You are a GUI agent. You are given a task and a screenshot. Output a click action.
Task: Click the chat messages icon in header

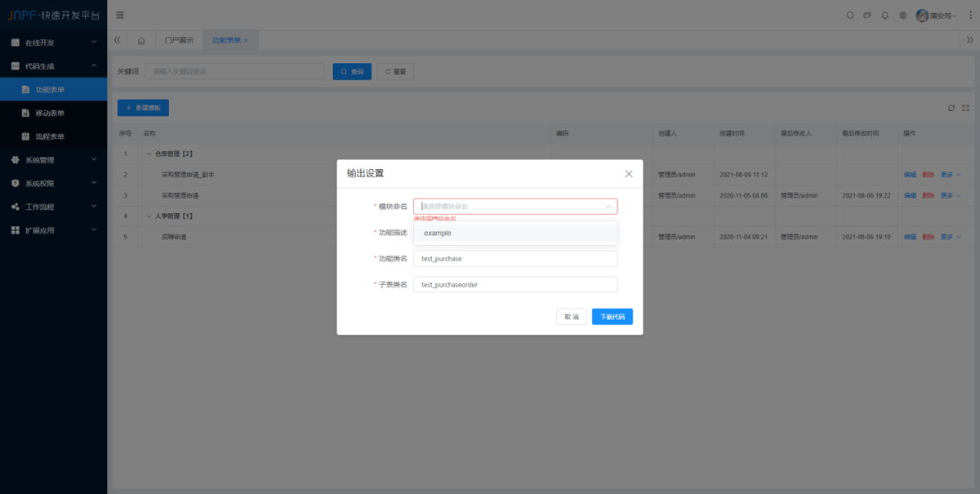pyautogui.click(x=867, y=16)
